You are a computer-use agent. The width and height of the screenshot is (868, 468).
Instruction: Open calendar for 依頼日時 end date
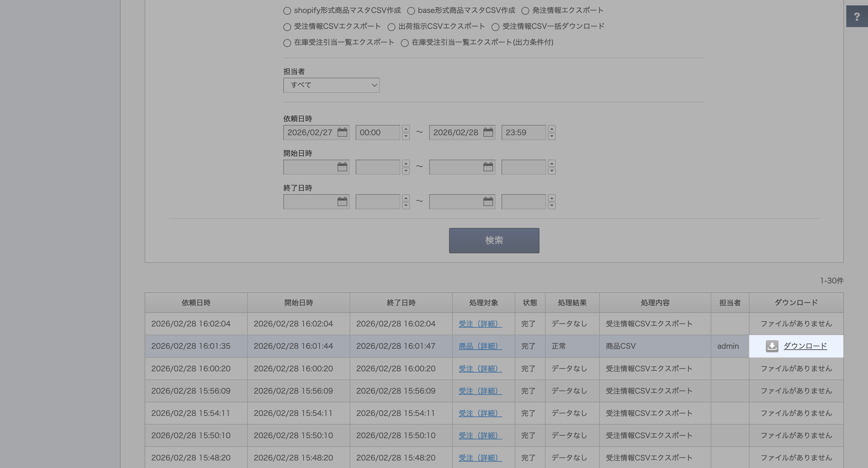[488, 132]
